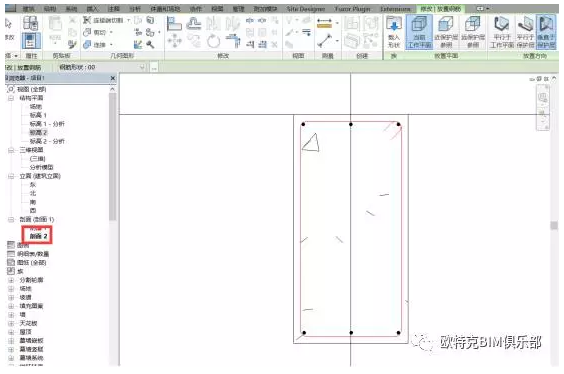Click the ellipsis button beside Rebar Shape
Image resolution: width=564 pixels, height=374 pixels.
[154, 68]
